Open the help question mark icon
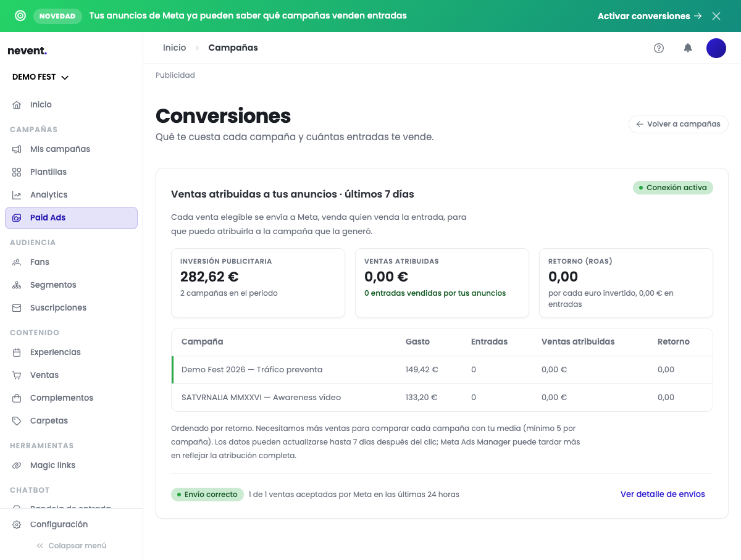 click(659, 48)
